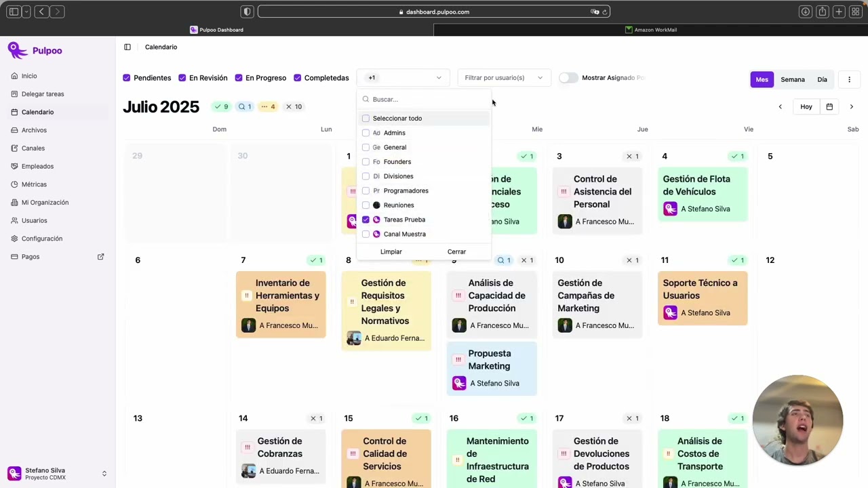Click the Configuración gear icon
The image size is (868, 488).
[15, 239]
